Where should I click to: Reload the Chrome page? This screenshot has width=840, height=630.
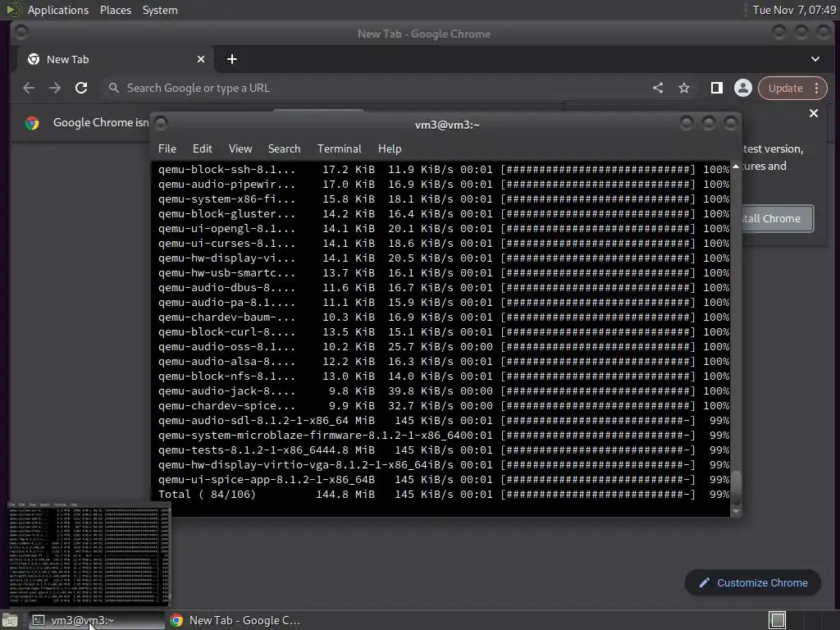tap(81, 88)
